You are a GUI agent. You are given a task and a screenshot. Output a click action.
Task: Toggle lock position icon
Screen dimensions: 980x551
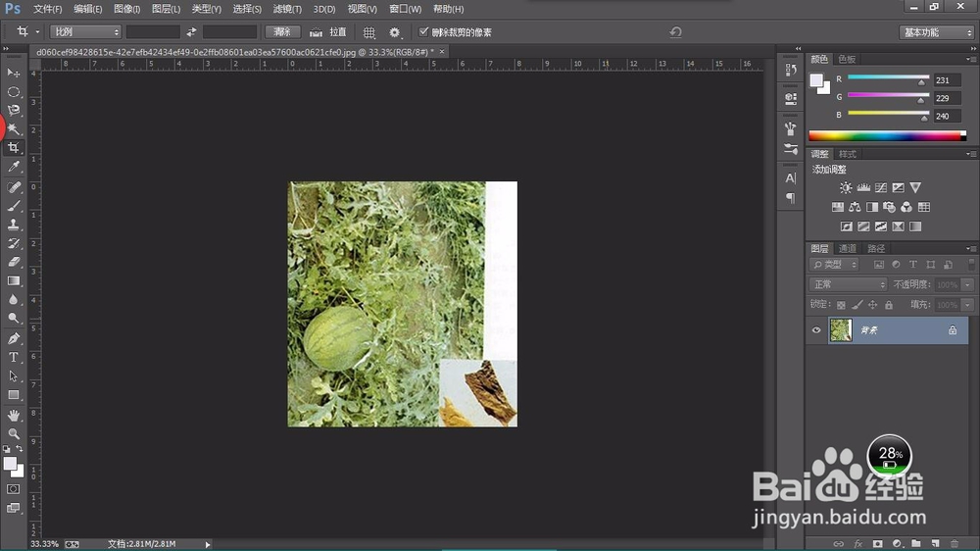point(872,305)
